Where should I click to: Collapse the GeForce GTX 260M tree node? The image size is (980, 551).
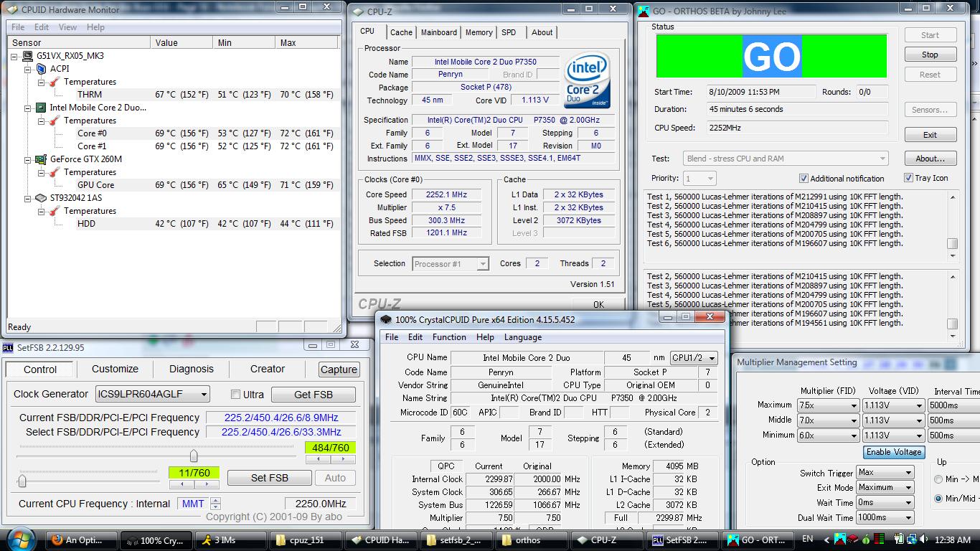(28, 159)
